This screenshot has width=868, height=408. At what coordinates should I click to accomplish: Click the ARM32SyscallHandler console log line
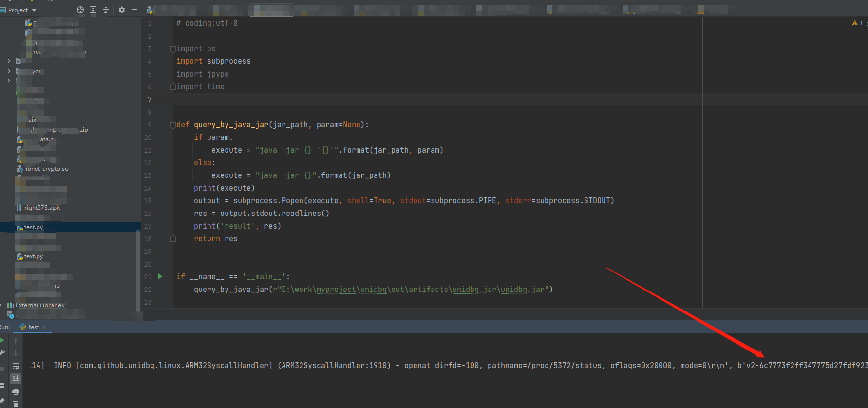coord(448,366)
